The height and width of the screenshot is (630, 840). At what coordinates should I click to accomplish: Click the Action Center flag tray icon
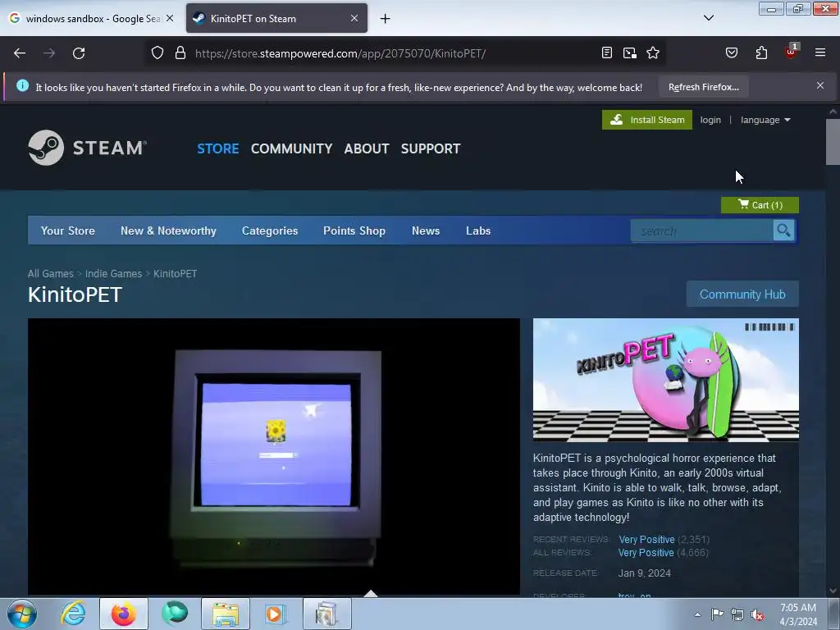pos(717,614)
